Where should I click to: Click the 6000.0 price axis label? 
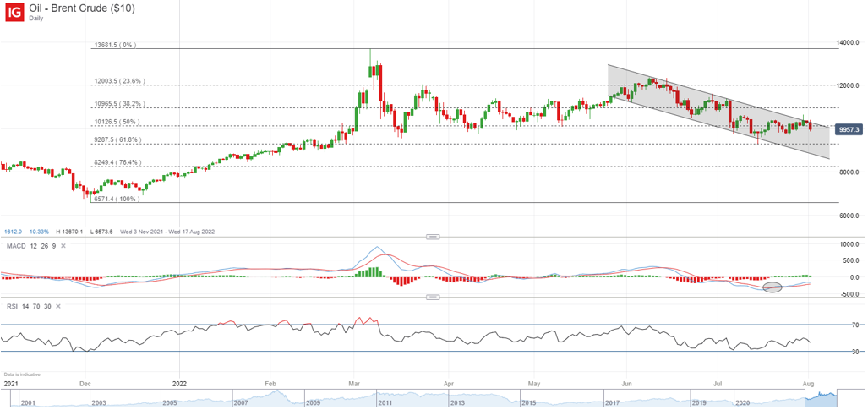(x=849, y=216)
